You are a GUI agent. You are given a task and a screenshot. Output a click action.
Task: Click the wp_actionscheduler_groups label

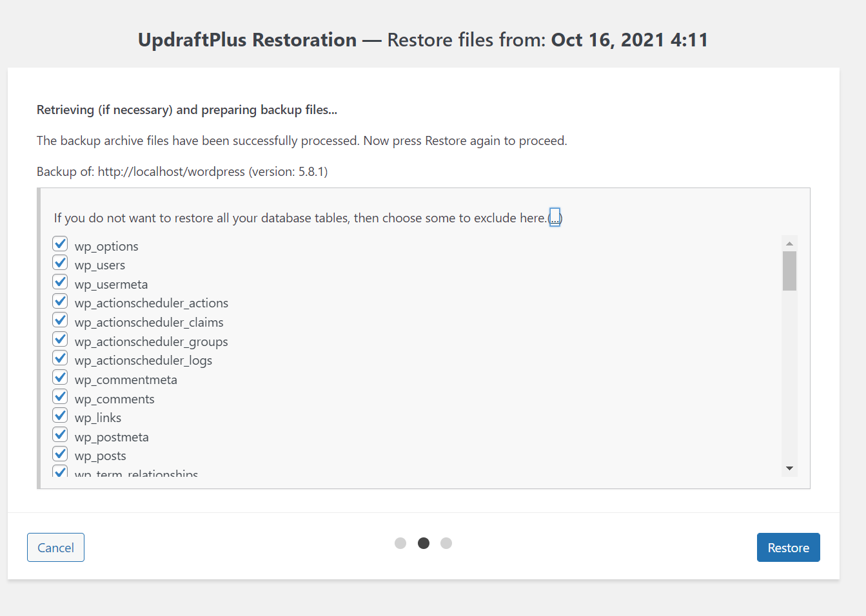point(152,342)
